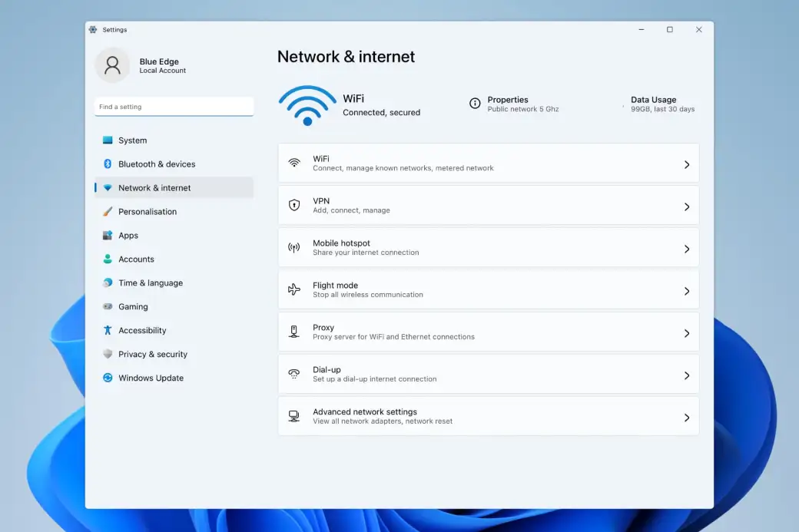Open Gaming settings category

tap(174, 306)
